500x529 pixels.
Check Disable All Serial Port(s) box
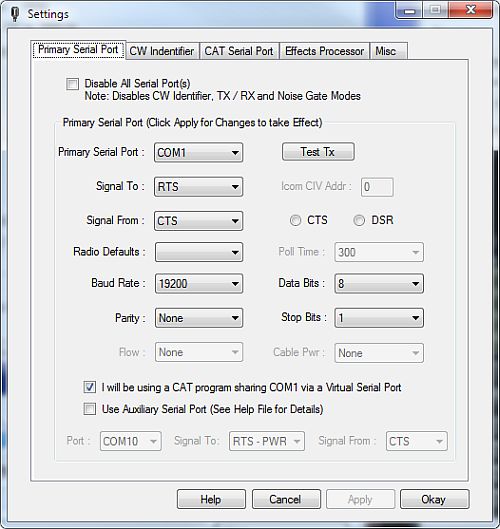coord(73,84)
